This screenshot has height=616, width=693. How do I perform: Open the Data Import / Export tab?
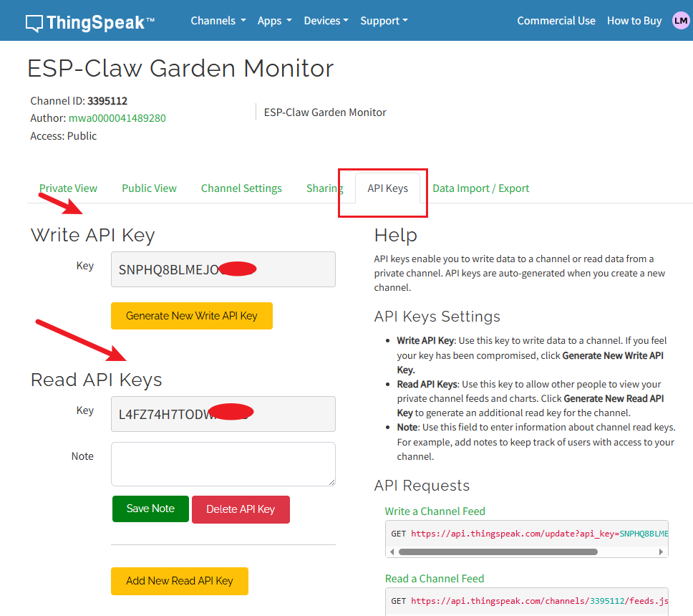point(480,188)
